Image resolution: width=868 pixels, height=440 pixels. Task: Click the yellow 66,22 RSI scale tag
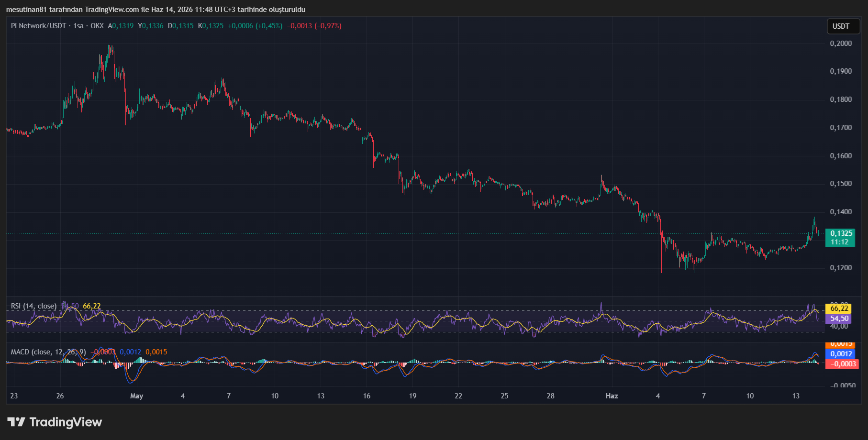tap(839, 309)
